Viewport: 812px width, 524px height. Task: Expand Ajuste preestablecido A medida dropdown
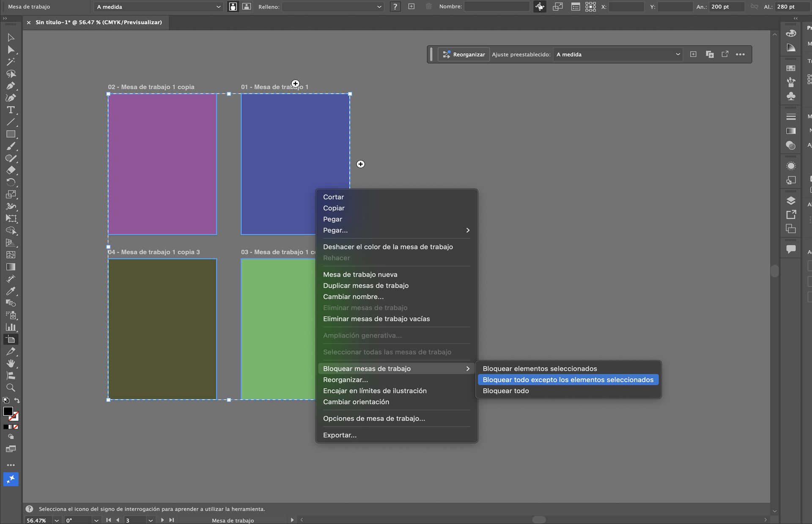coord(617,55)
